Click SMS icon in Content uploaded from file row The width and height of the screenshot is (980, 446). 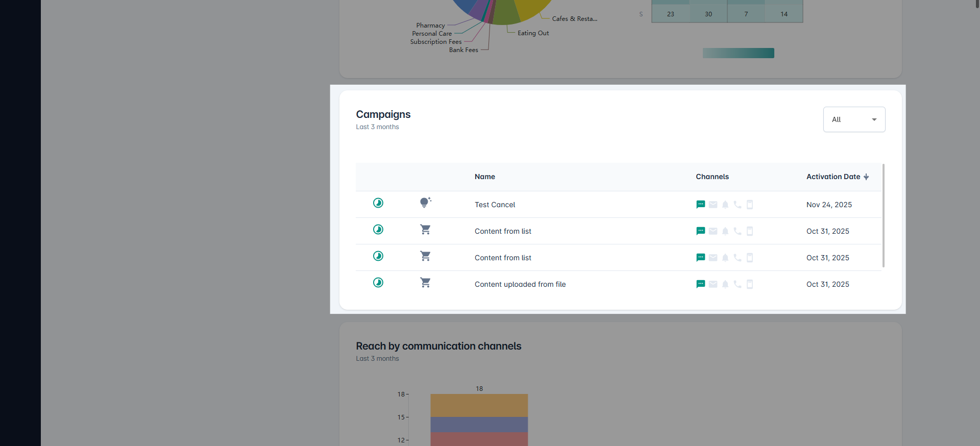(701, 284)
